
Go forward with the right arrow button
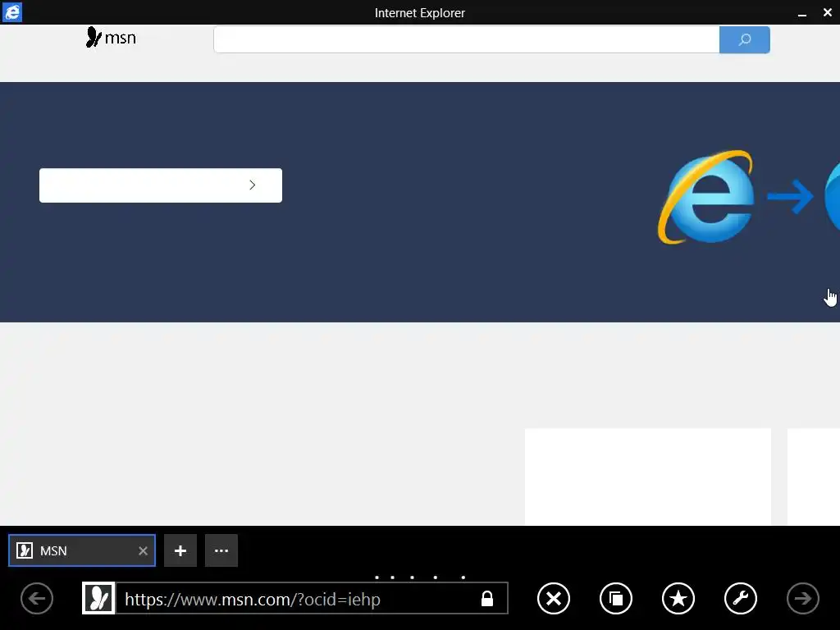click(x=802, y=598)
